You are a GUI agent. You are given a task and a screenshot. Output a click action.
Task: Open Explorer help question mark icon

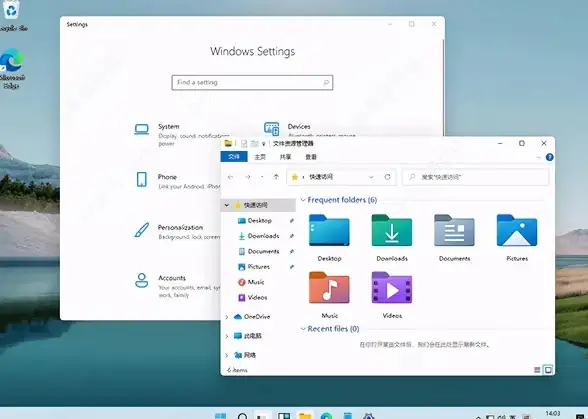pos(549,157)
